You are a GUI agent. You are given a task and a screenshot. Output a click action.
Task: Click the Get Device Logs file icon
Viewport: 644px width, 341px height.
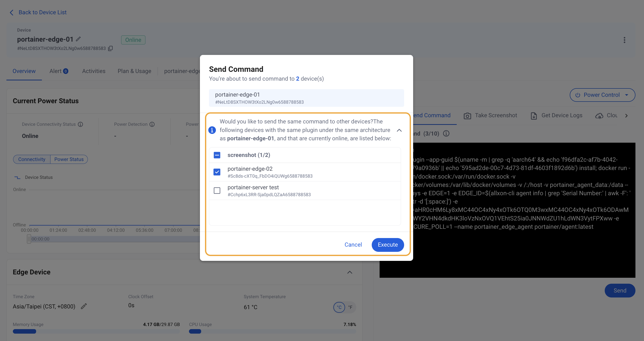534,116
